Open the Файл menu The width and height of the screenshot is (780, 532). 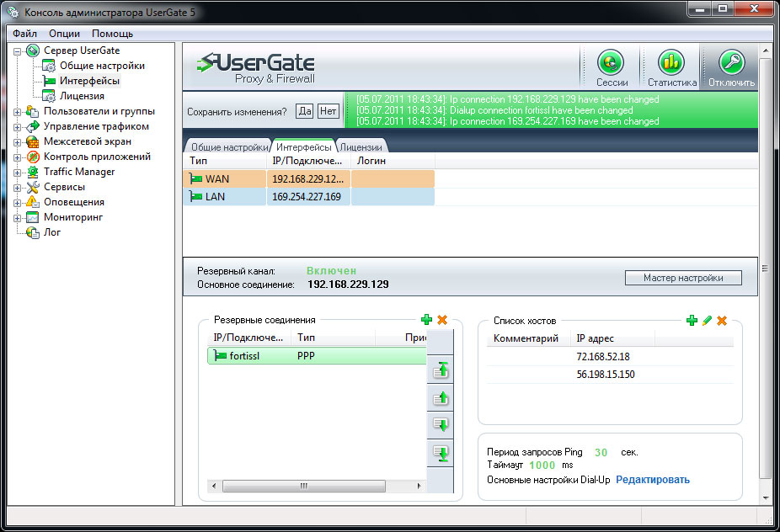(25, 34)
